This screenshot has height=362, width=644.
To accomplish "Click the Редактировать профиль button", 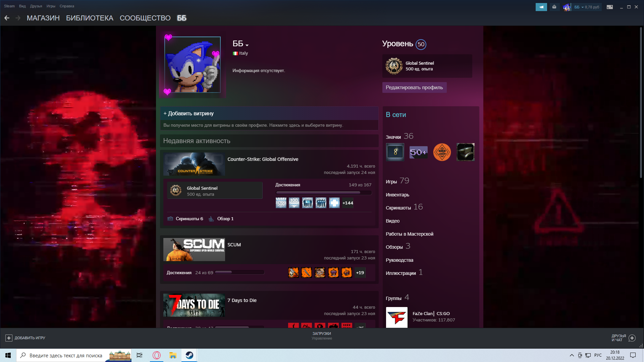I will [414, 87].
